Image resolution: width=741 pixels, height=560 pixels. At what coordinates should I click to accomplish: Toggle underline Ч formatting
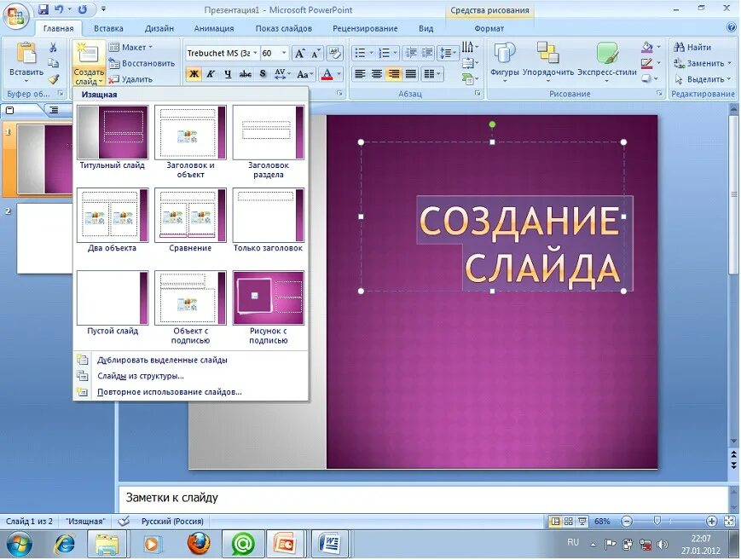pos(228,74)
